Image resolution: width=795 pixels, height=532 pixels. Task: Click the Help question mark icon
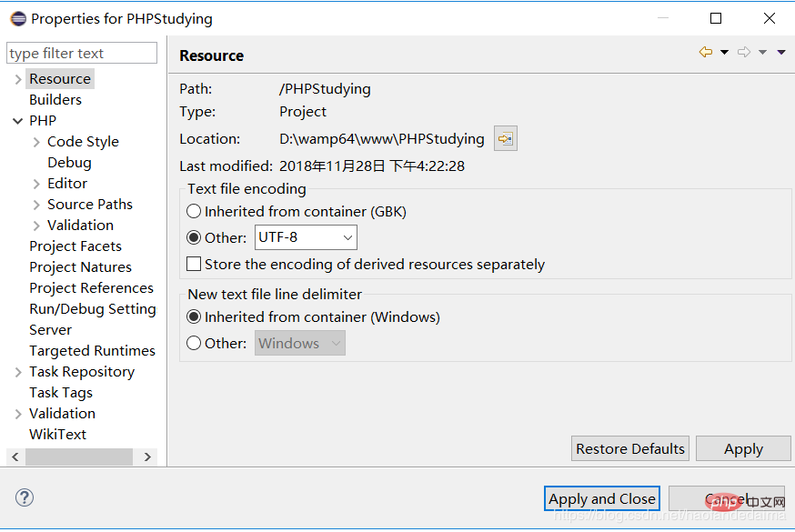pos(25,497)
